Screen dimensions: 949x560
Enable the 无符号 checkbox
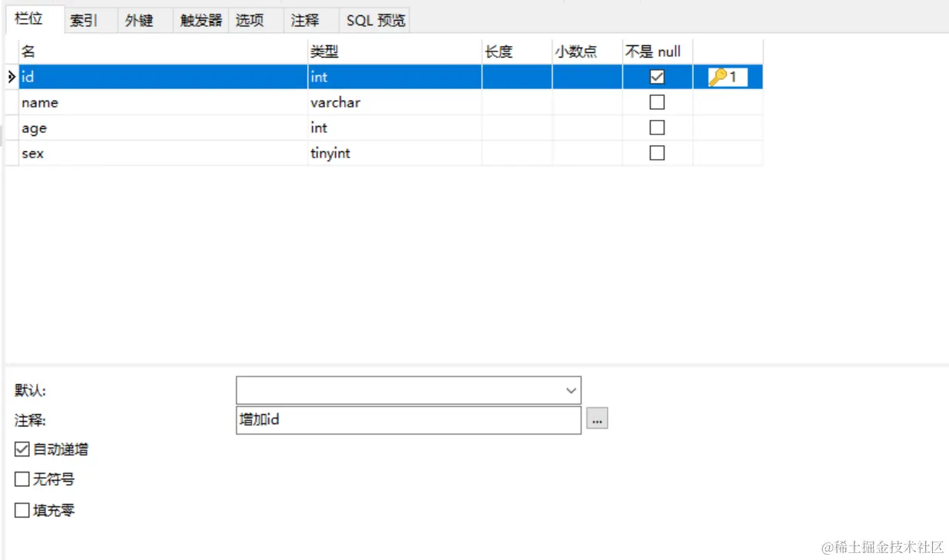click(22, 479)
